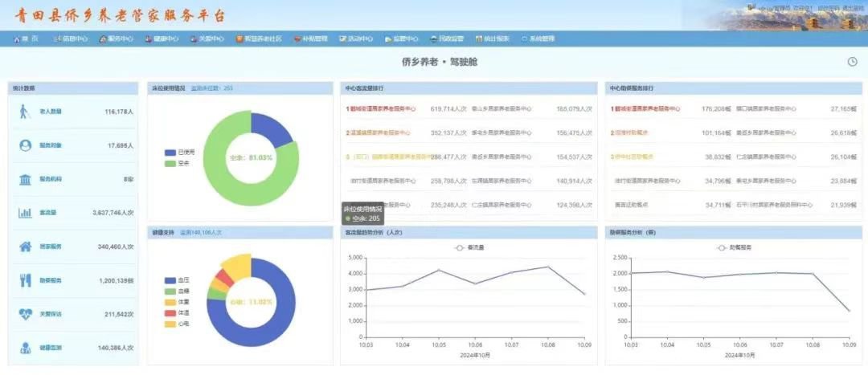Click the 空余: 81.03% center label of donut
Screen dimensions: 868x375
coord(251,158)
